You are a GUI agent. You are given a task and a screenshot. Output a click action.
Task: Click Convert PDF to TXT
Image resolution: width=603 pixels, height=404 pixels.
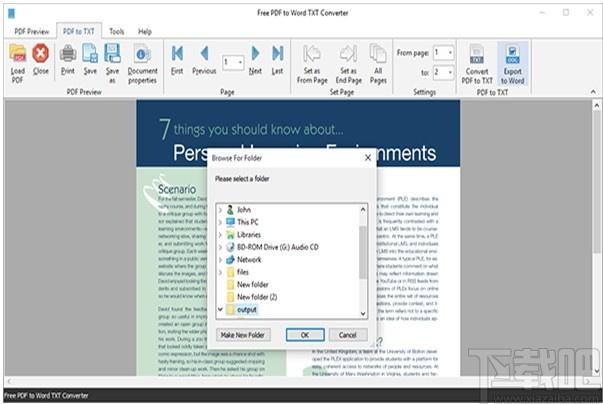click(477, 64)
